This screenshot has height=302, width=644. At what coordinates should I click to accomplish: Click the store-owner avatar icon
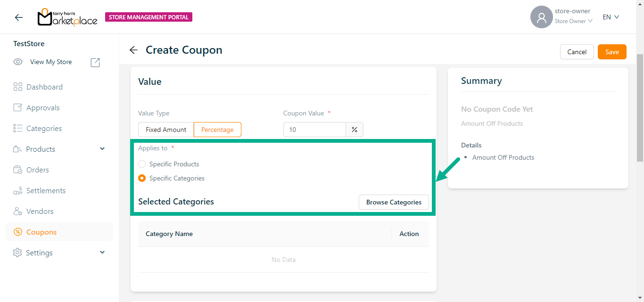point(541,17)
